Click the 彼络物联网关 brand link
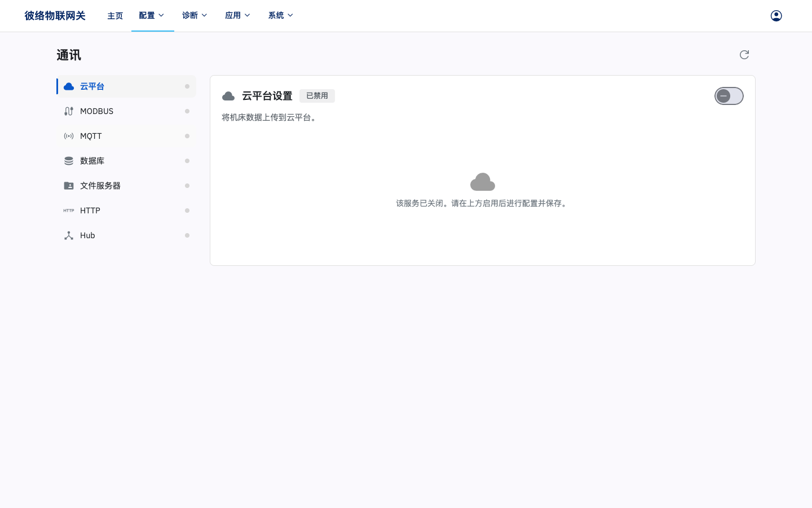Image resolution: width=812 pixels, height=508 pixels. pyautogui.click(x=55, y=16)
